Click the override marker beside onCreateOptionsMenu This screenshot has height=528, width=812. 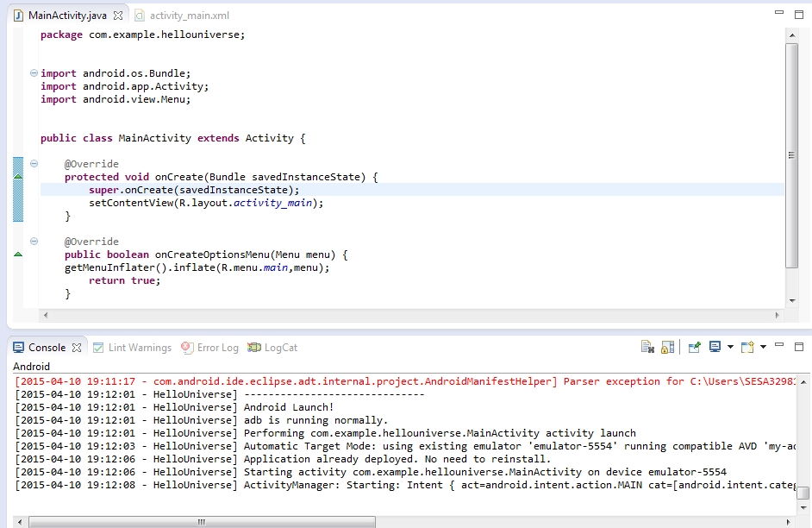18,255
